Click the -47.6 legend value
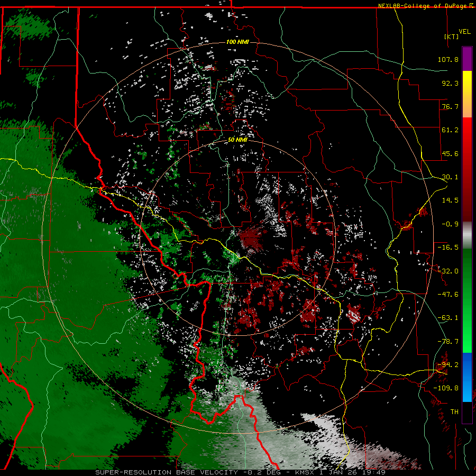Screen dimensions: 476x476 pyautogui.click(x=448, y=295)
